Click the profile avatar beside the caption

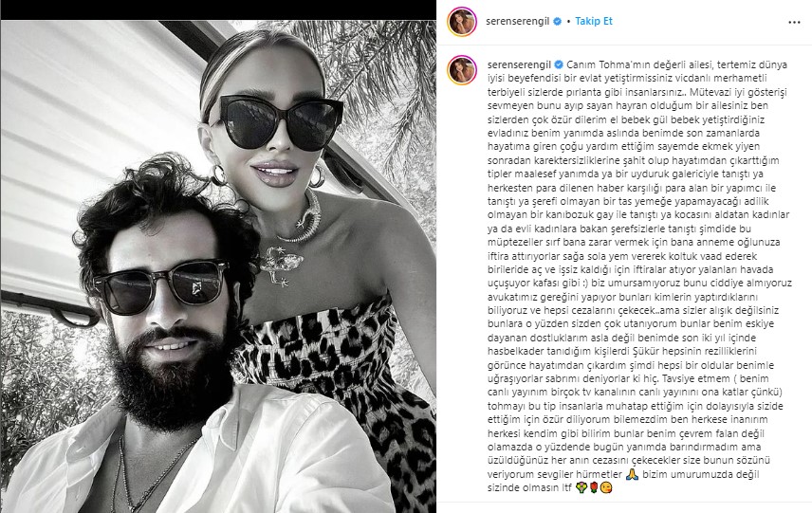click(462, 70)
